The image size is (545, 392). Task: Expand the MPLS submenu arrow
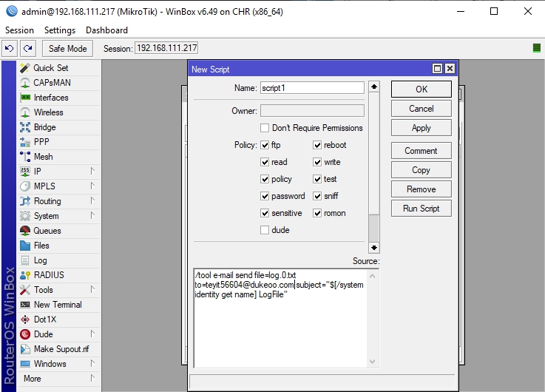click(x=92, y=186)
